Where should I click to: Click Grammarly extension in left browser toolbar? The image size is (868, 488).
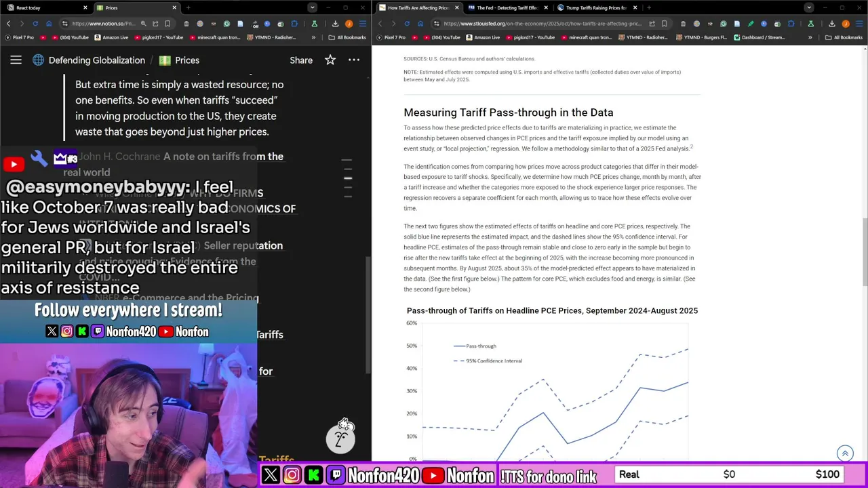tap(226, 23)
